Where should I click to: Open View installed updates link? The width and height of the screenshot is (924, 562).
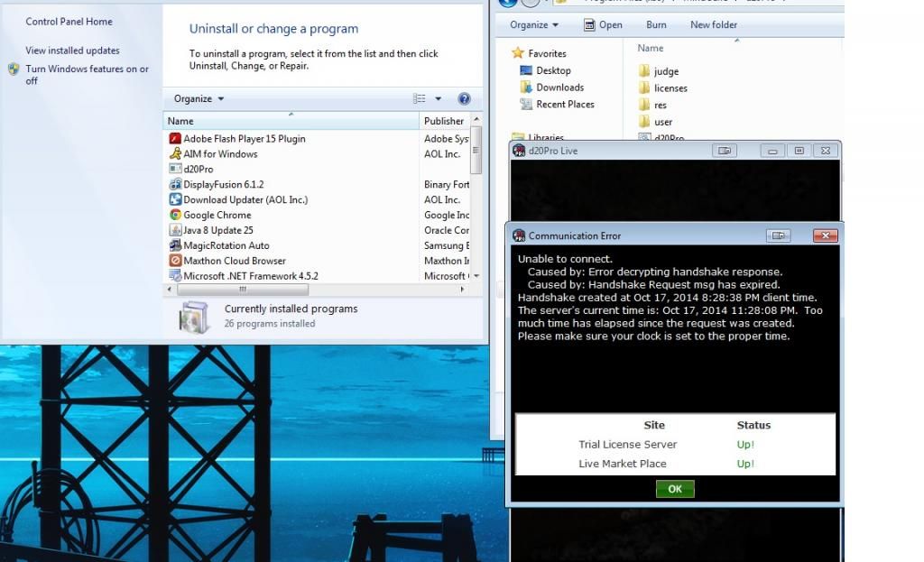click(72, 51)
